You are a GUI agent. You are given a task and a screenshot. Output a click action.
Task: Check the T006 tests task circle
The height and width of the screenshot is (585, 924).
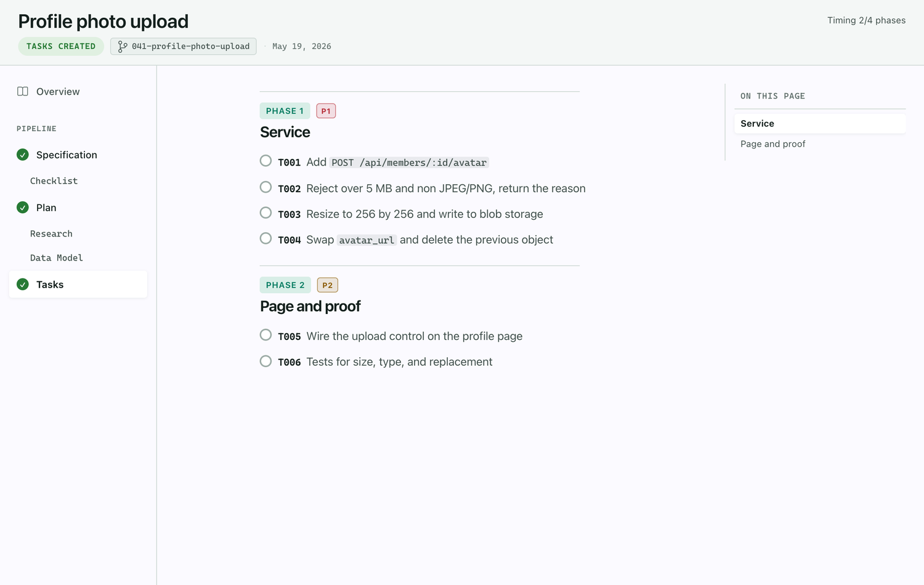pos(265,361)
